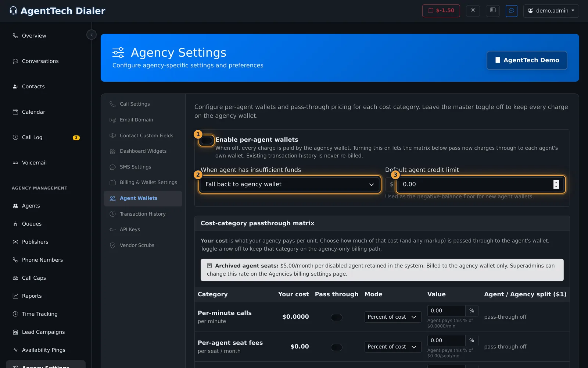Open Mode dropdown for Per-minute calls
The image size is (588, 368).
click(392, 317)
